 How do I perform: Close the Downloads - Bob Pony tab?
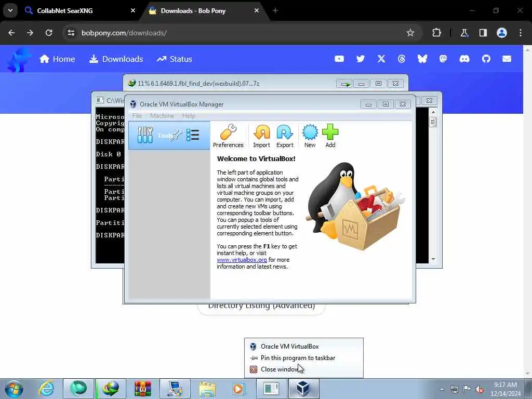pos(257,10)
